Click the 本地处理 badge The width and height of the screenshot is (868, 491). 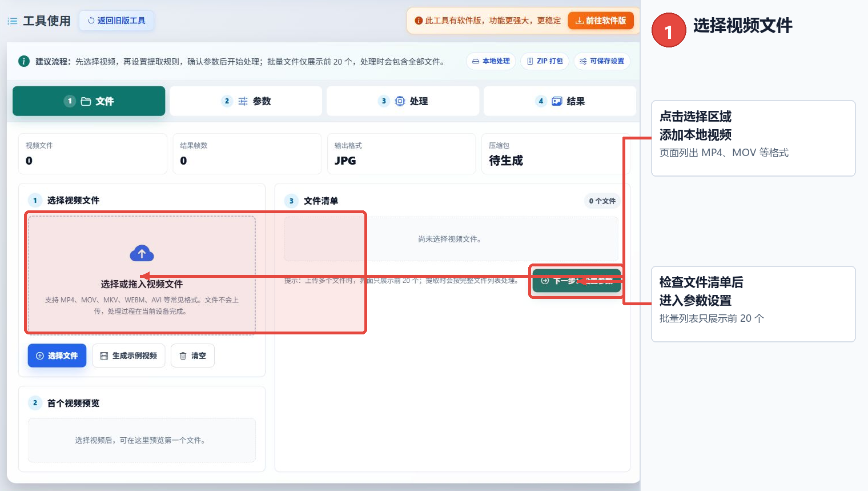pos(491,61)
